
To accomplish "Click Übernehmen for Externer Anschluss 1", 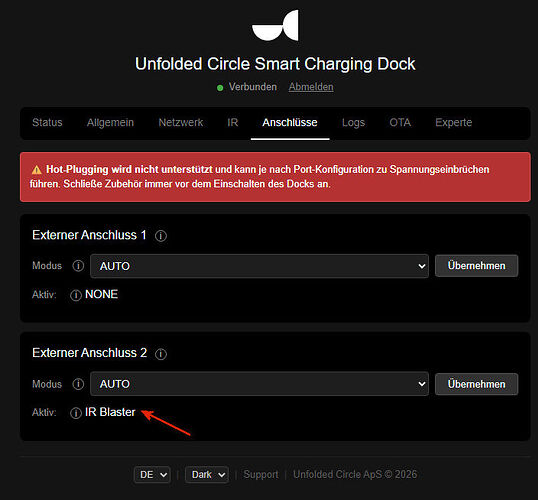I will (x=477, y=266).
